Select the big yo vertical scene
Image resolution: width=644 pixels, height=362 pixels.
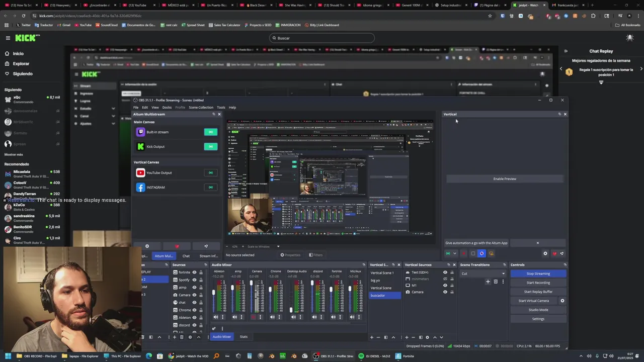click(x=385, y=280)
